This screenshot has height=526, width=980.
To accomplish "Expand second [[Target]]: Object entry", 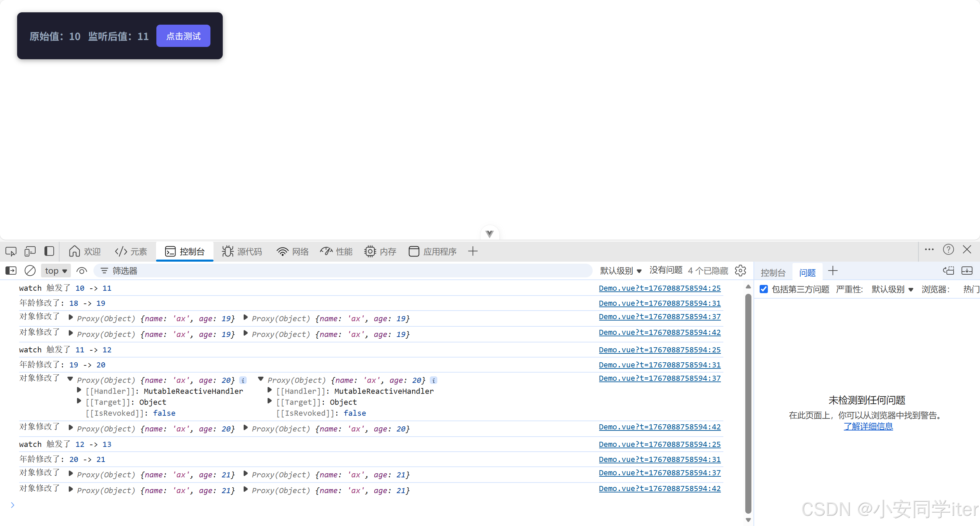I will pyautogui.click(x=269, y=401).
